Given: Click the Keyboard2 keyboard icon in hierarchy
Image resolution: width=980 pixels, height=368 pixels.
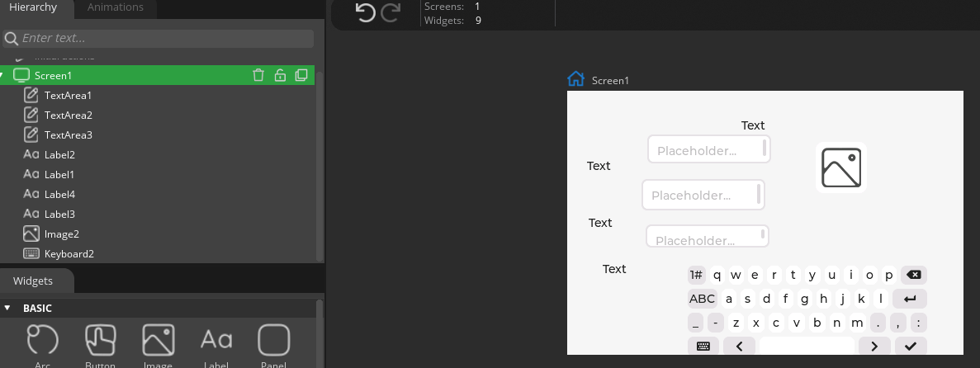Looking at the screenshot, I should (31, 253).
